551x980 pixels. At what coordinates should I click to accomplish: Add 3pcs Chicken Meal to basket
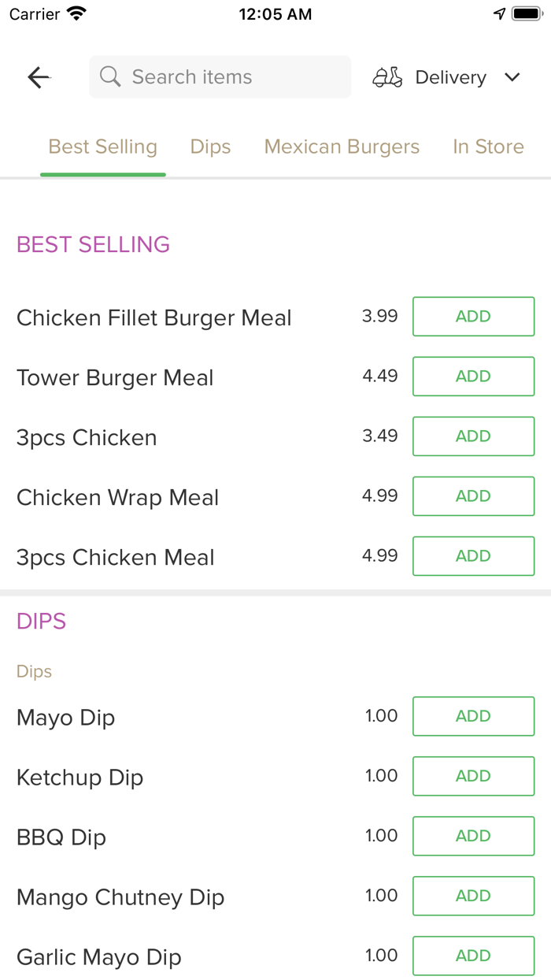[x=473, y=556]
